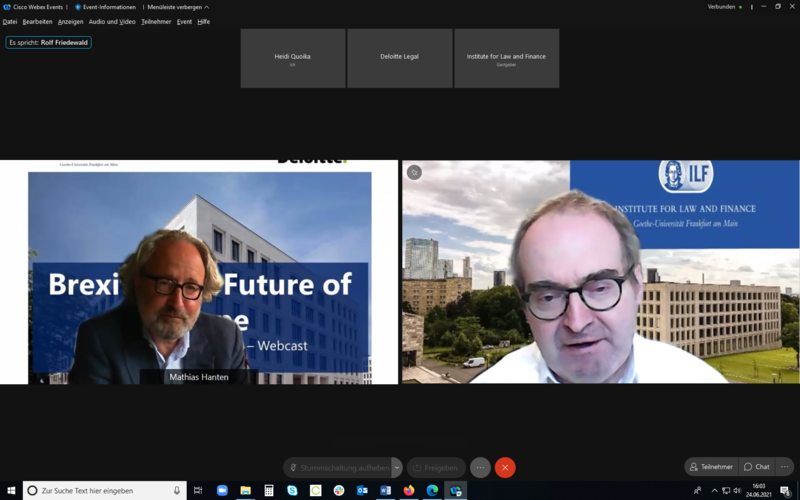Open Audio und Video menu
The image size is (800, 500).
[x=112, y=21]
